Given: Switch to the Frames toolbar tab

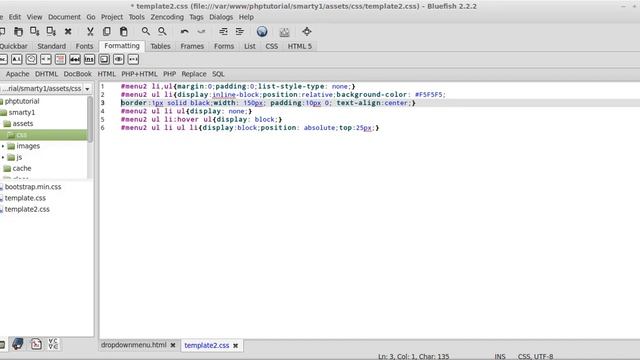Looking at the screenshot, I should (192, 47).
